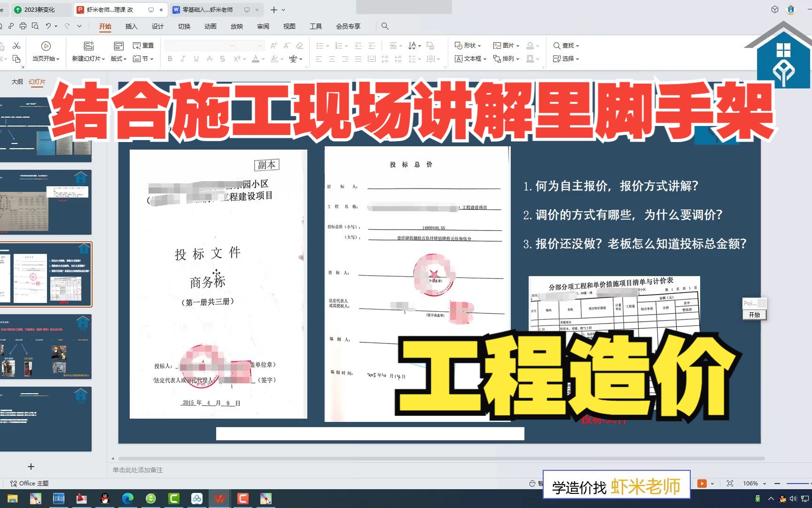The width and height of the screenshot is (812, 508).
Task: Apply superscript formatting with the X² icon
Action: pos(237,58)
